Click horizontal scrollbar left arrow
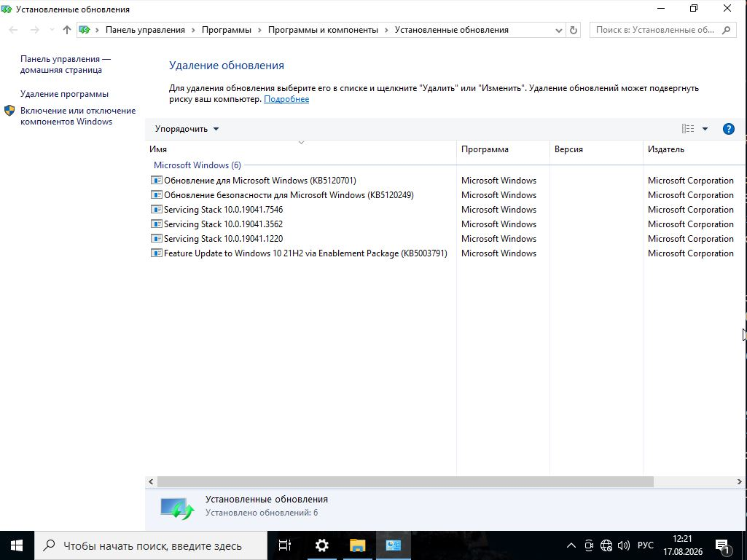The image size is (747, 560). (x=151, y=482)
